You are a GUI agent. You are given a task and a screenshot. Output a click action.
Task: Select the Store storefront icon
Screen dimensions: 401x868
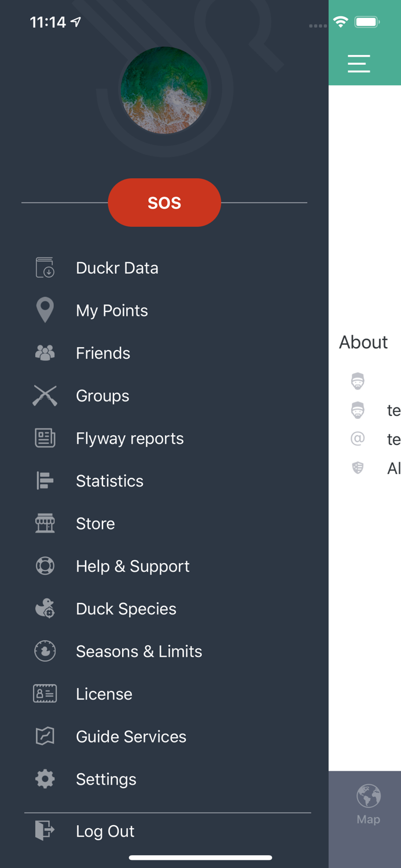tap(45, 523)
